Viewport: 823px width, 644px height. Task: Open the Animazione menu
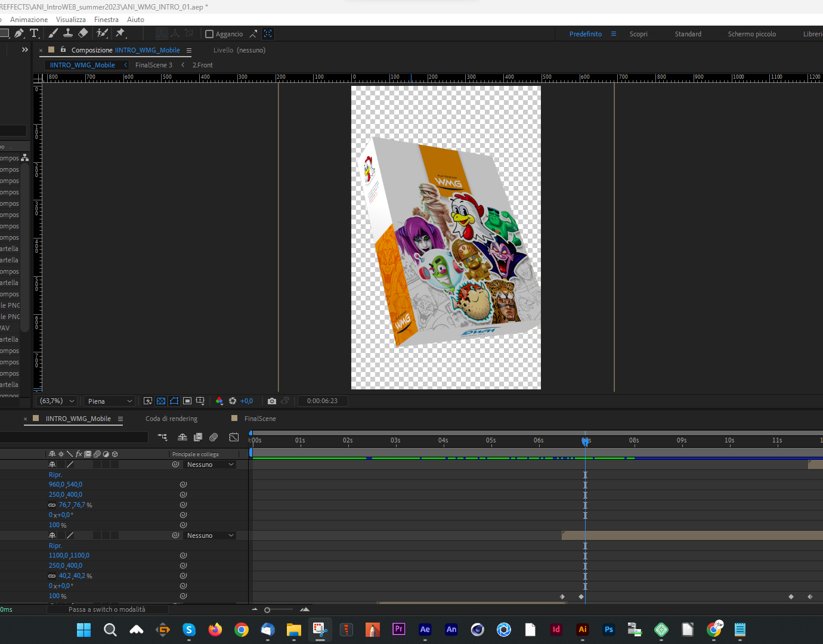tap(29, 20)
